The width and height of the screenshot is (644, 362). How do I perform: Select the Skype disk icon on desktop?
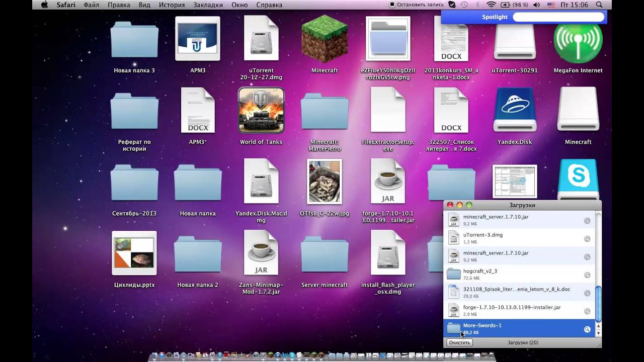click(x=578, y=179)
